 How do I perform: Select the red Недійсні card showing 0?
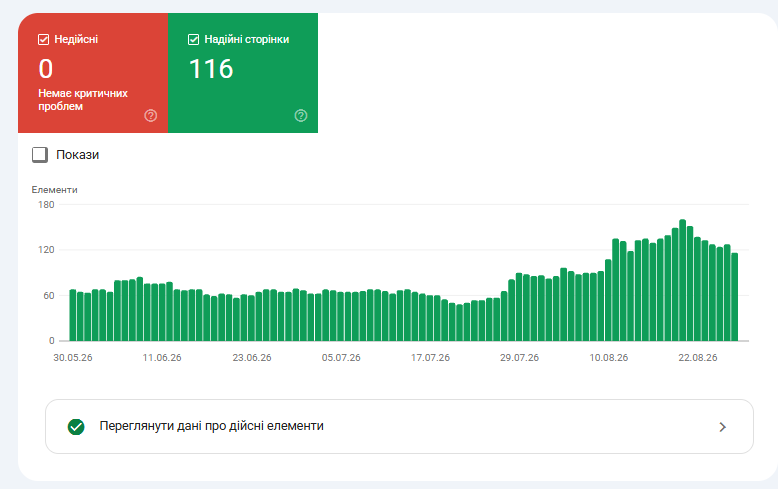tap(93, 73)
